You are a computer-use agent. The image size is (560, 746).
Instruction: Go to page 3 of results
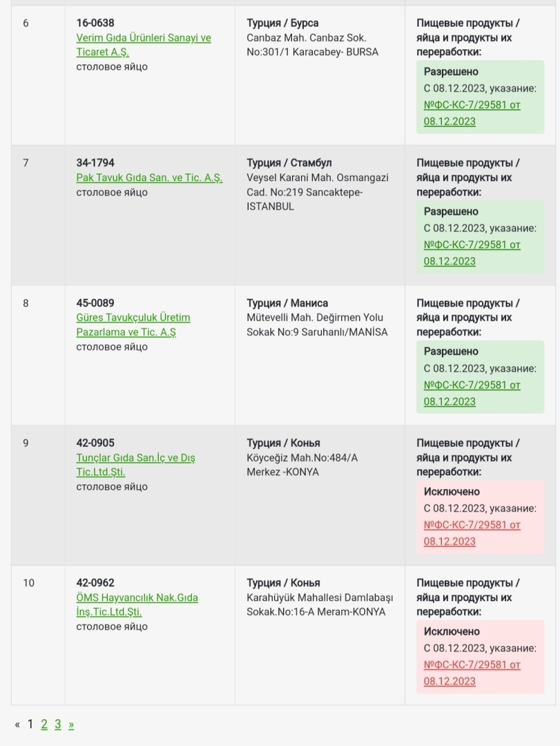click(x=58, y=724)
